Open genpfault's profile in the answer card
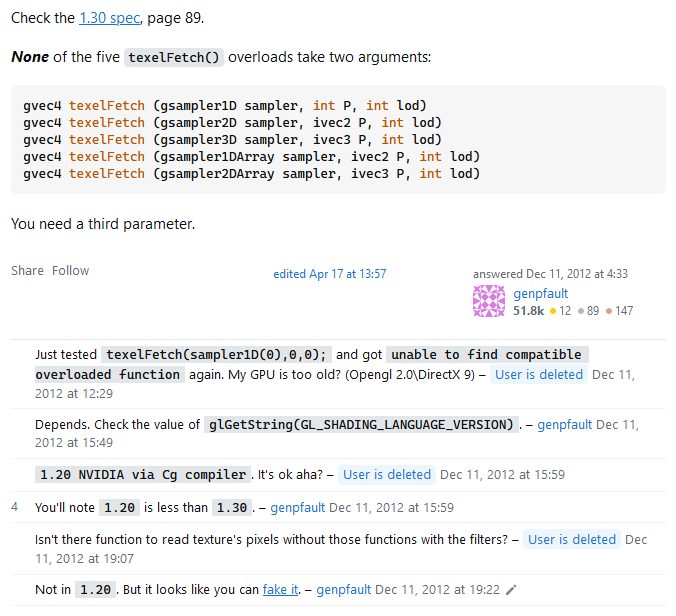This screenshot has height=616, width=676. point(541,294)
